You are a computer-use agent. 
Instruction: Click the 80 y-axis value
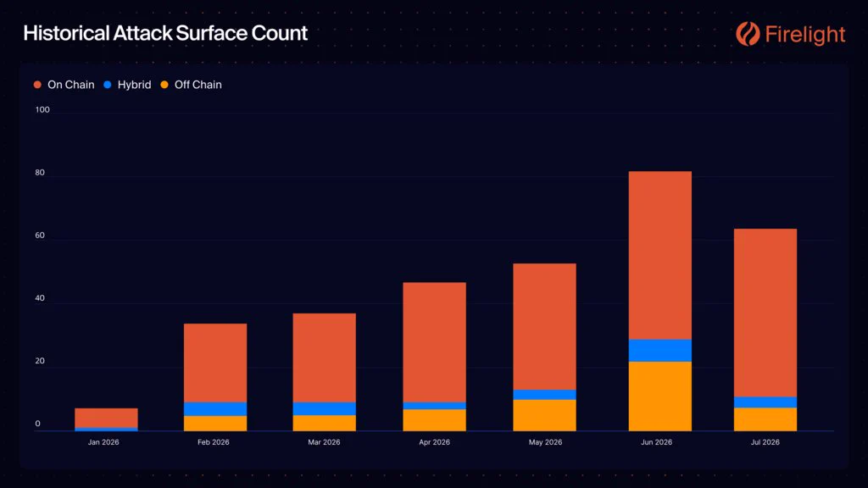pos(40,173)
